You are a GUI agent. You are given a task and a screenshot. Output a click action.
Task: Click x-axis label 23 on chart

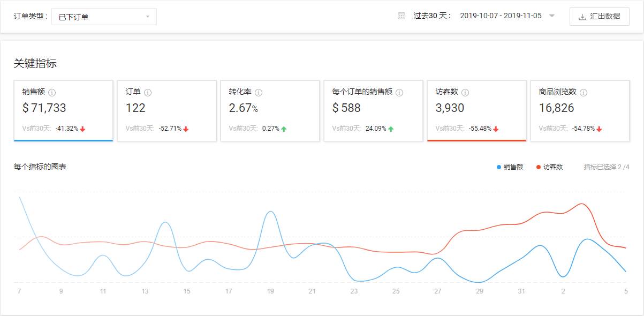pyautogui.click(x=354, y=291)
